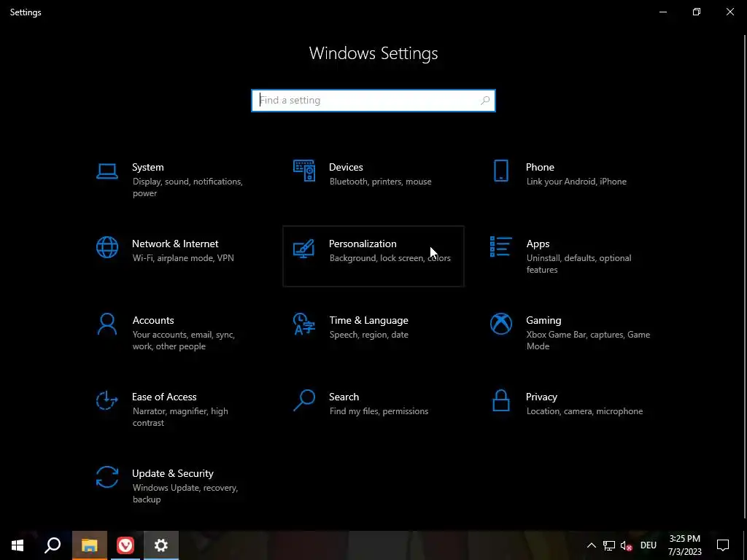747x560 pixels.
Task: Open the Windows Start menu
Action: coord(18,545)
